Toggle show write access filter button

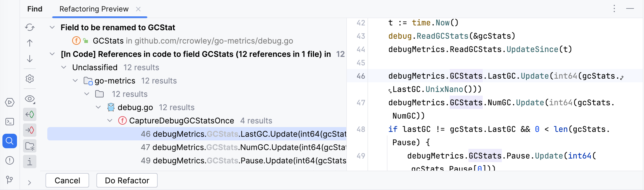[x=30, y=130]
